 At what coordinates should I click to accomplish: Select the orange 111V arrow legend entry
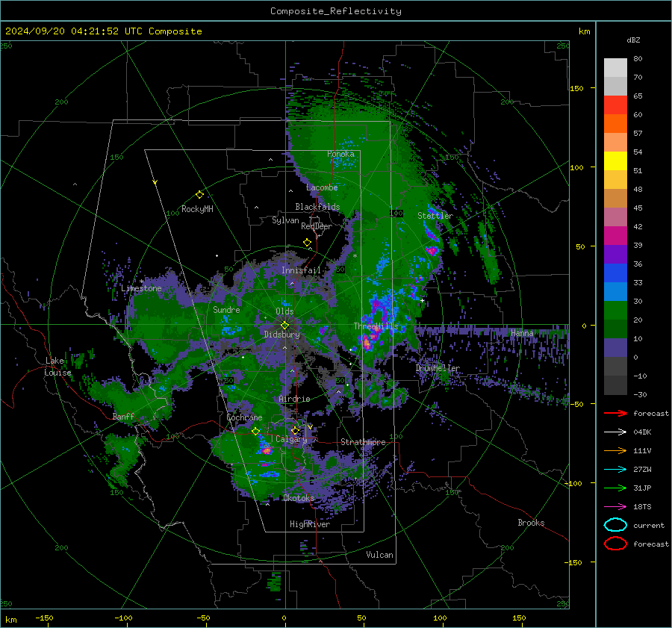615,450
